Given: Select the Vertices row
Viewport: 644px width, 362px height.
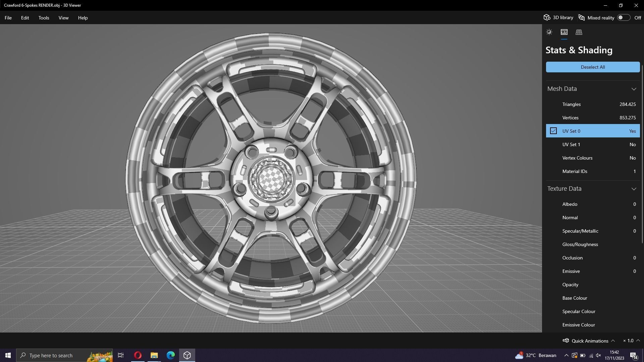Looking at the screenshot, I should (593, 118).
